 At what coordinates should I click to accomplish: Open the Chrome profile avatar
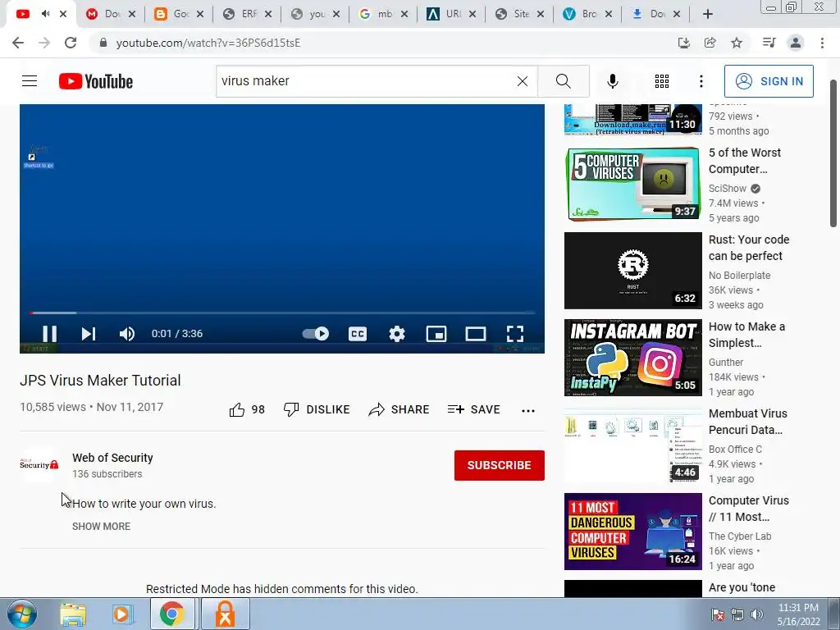(796, 43)
